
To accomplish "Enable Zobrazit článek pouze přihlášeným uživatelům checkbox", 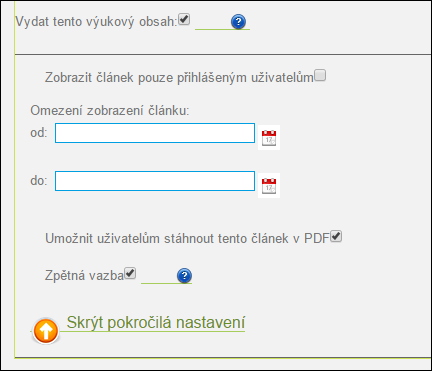I will (320, 75).
